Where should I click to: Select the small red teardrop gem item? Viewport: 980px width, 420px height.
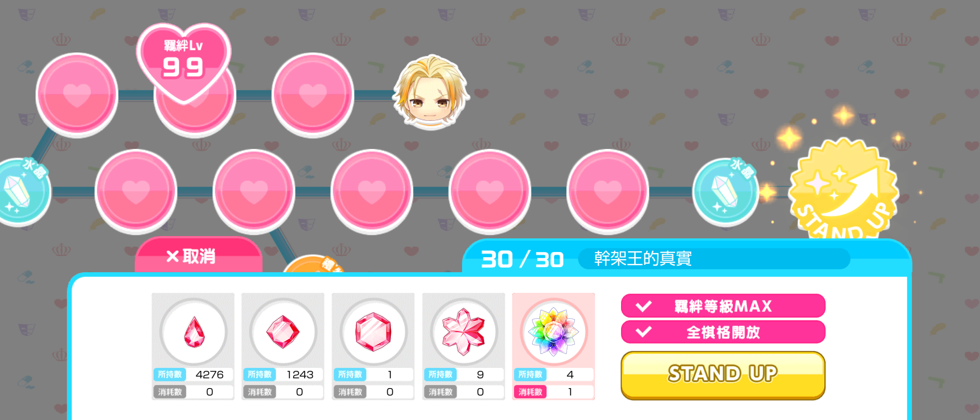(193, 346)
